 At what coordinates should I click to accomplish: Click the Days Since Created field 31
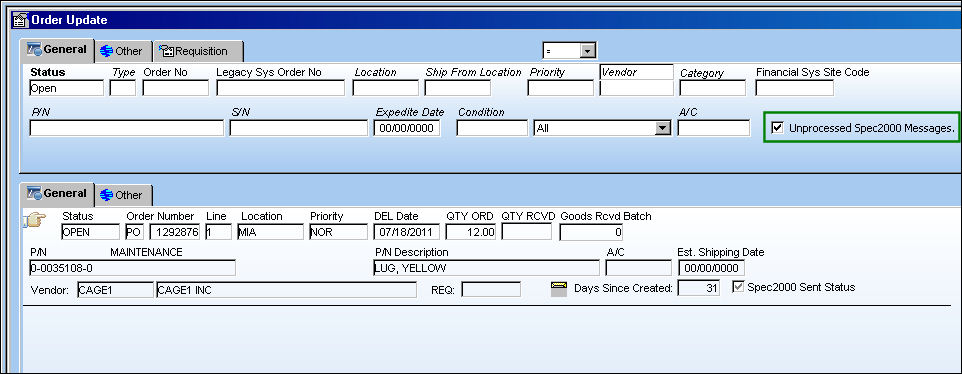point(699,288)
